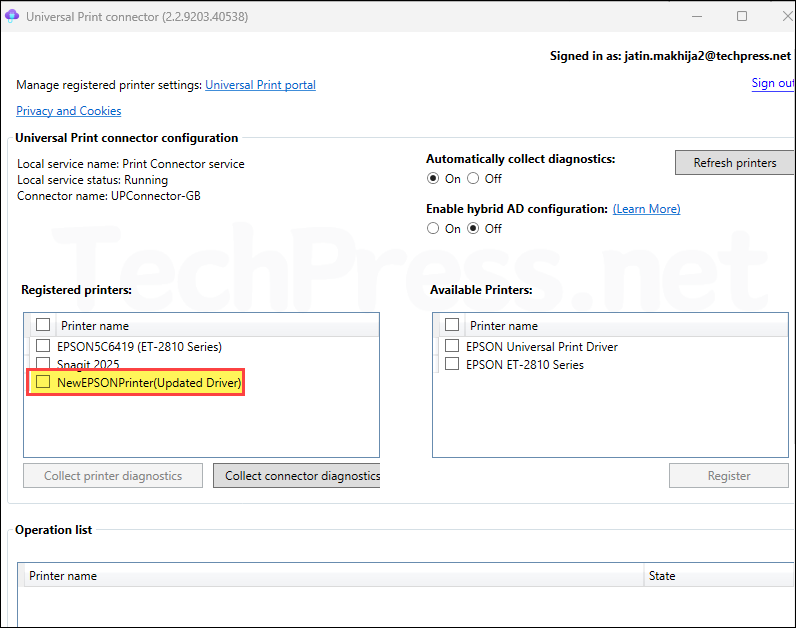This screenshot has width=796, height=628.
Task: Click the Connector name: UPConnector-GB text
Action: click(109, 196)
